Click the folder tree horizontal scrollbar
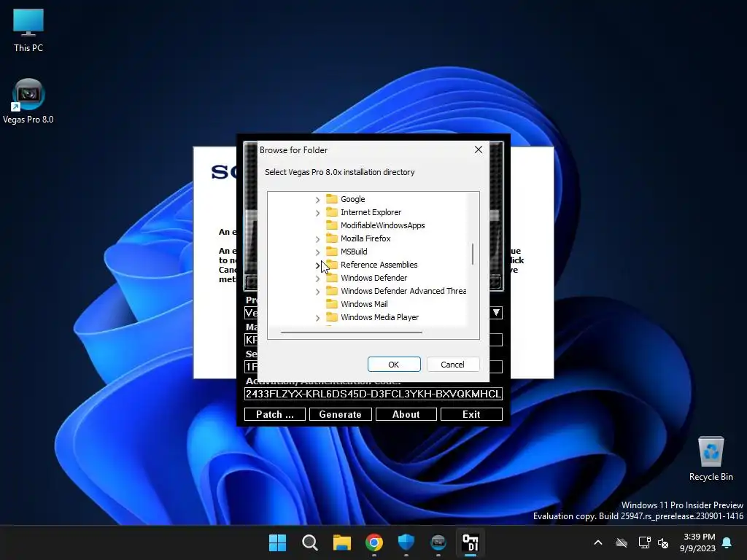Image resolution: width=747 pixels, height=560 pixels. (x=352, y=332)
